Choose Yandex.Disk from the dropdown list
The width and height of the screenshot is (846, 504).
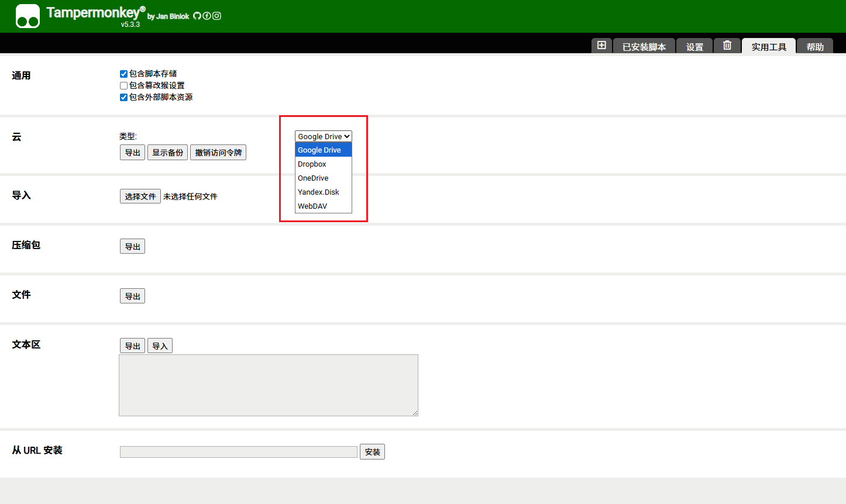pyautogui.click(x=324, y=192)
